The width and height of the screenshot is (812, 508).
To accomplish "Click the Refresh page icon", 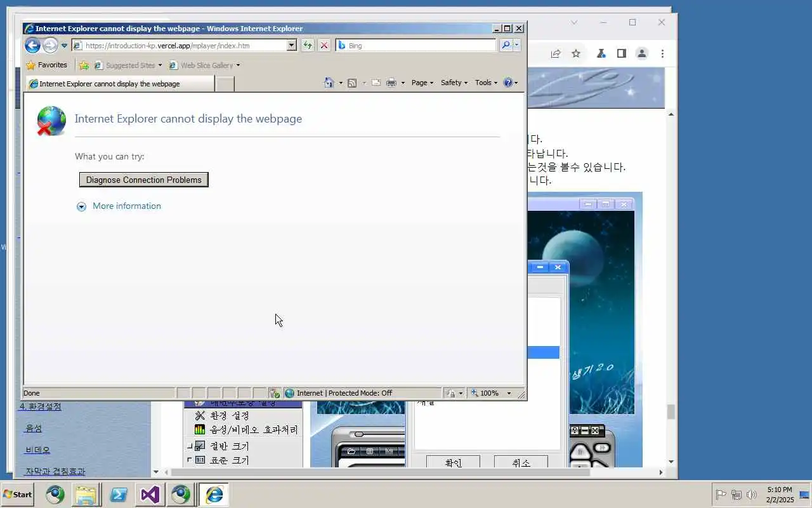I will tap(308, 45).
